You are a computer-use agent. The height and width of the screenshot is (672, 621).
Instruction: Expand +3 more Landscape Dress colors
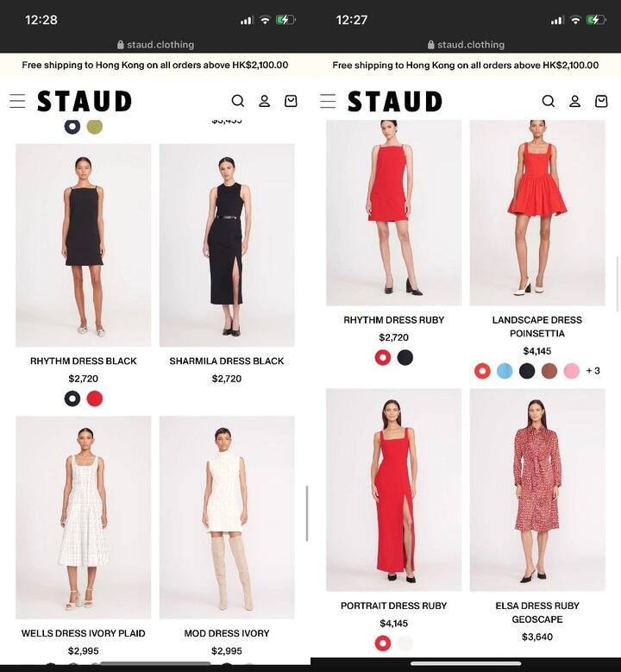click(x=593, y=371)
